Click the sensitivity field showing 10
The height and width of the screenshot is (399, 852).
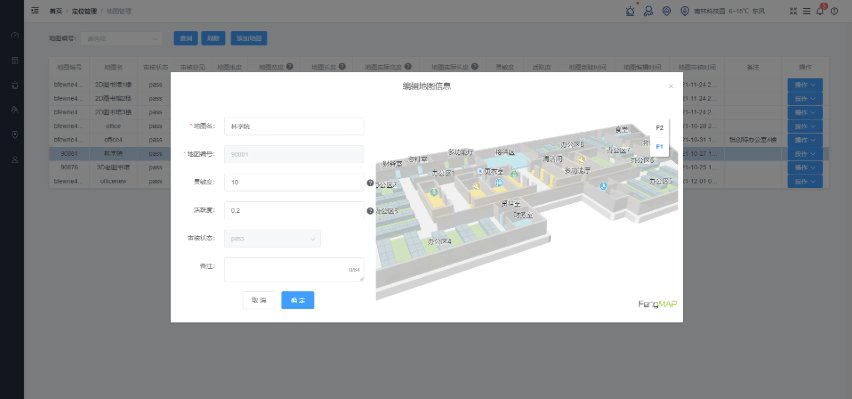point(294,182)
